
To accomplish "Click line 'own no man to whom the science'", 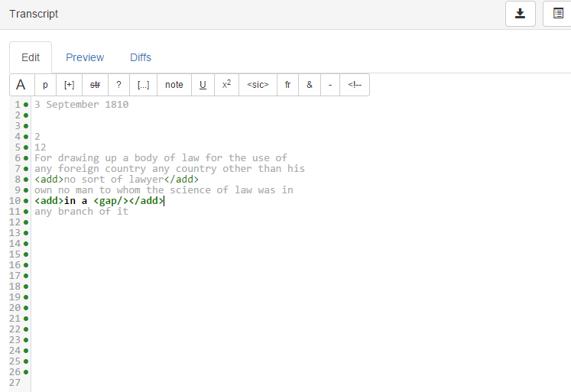I will tap(164, 190).
